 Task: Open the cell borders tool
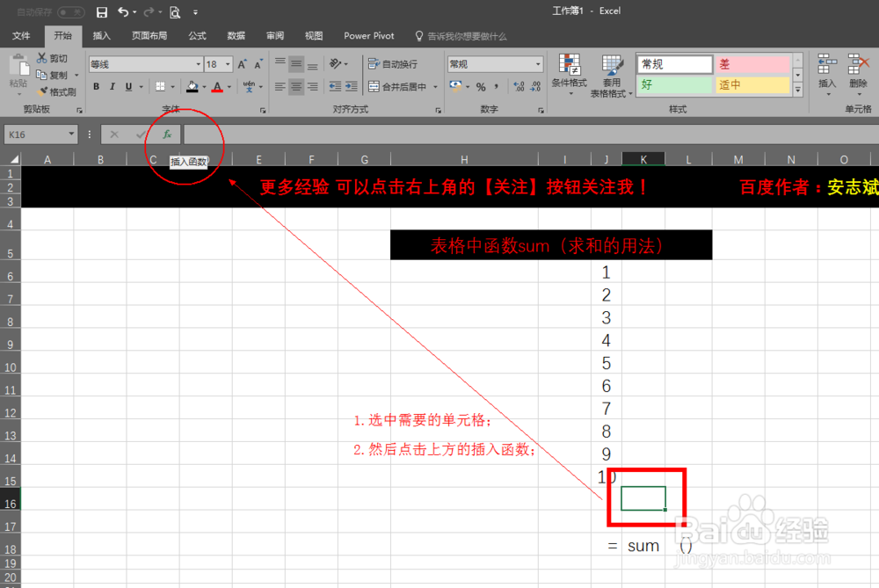tap(160, 86)
